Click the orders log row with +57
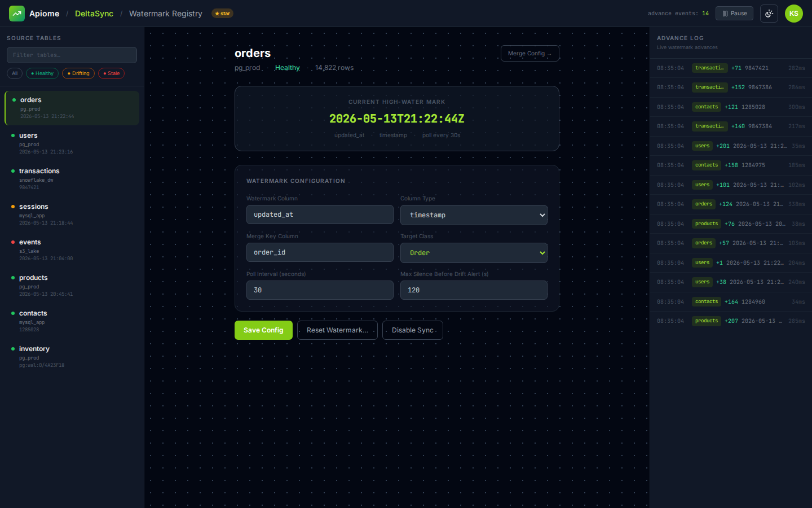This screenshot has height=508, width=812. pos(731,243)
